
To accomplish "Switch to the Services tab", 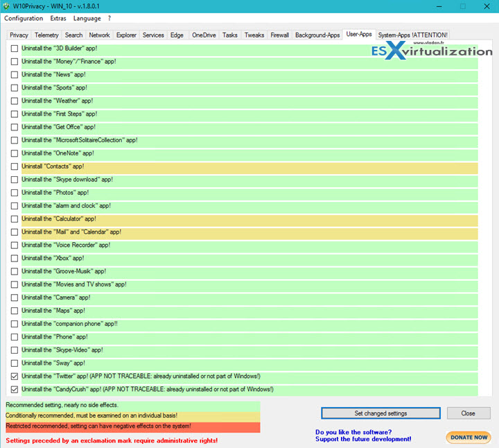I will point(153,35).
